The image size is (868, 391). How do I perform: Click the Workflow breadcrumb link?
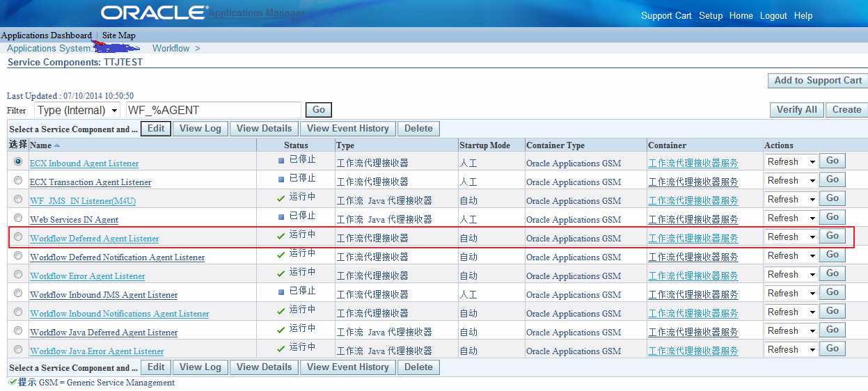tap(171, 48)
